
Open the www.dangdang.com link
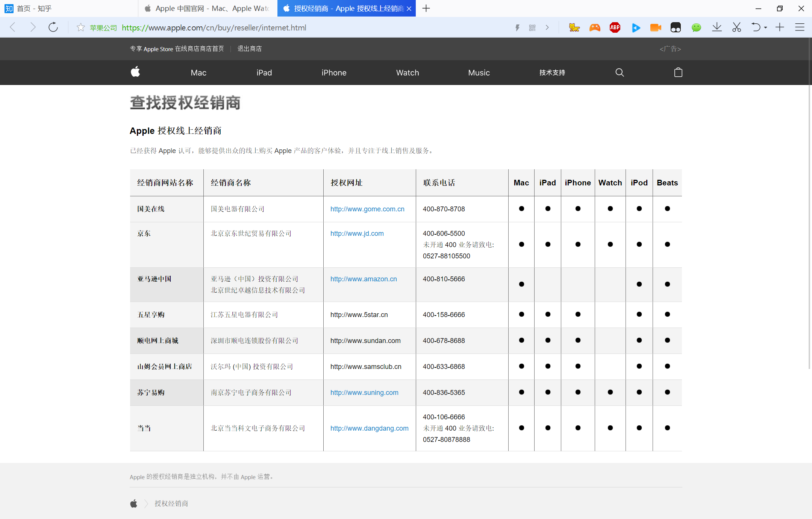pyautogui.click(x=369, y=428)
